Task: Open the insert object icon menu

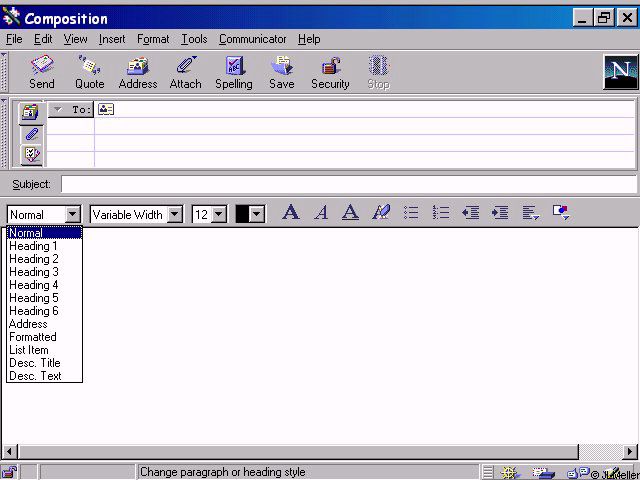Action: [561, 213]
